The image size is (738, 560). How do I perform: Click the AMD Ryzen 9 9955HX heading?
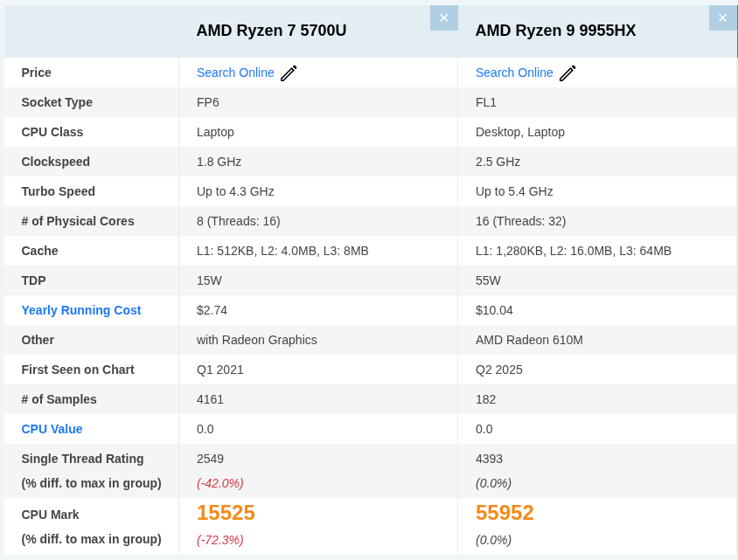point(555,31)
